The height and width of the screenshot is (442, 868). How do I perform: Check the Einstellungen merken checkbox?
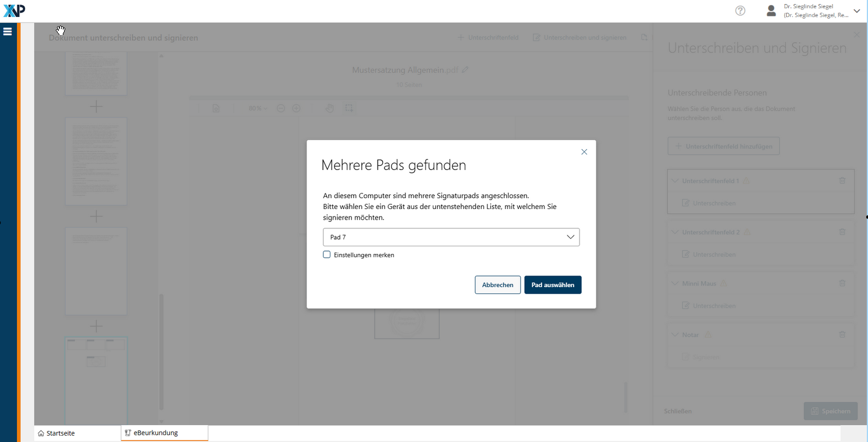(x=327, y=254)
